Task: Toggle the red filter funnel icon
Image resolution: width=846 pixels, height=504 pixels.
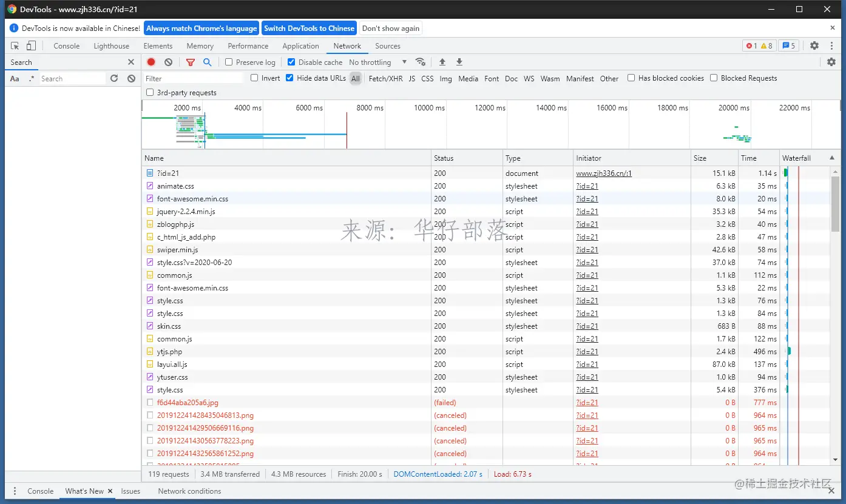Action: tap(191, 62)
